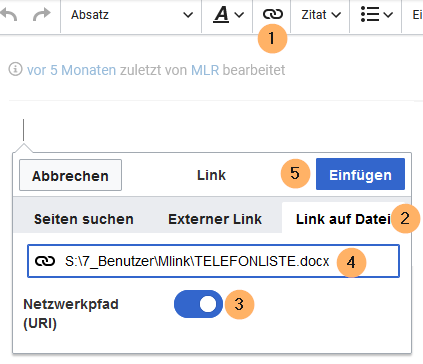The image size is (423, 364).
Task: Click the blue Einfügen button
Action: click(x=360, y=174)
